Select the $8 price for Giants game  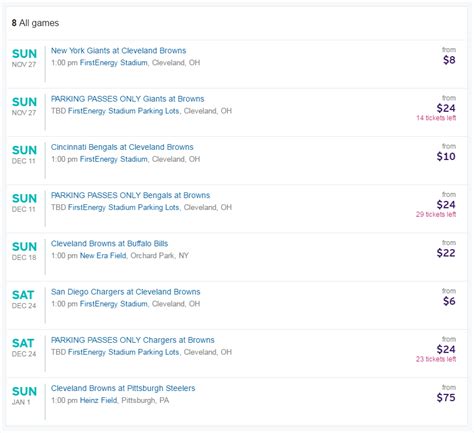(449, 60)
